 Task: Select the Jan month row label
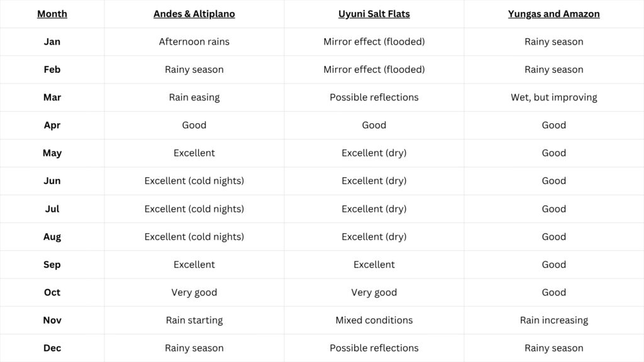52,41
